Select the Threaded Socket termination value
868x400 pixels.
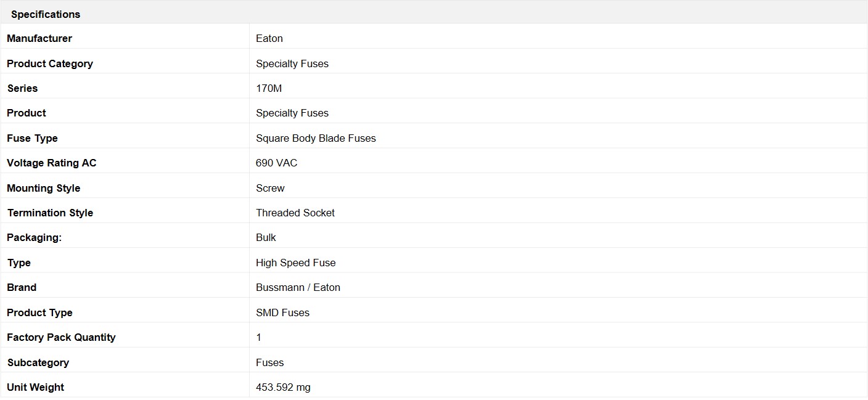[295, 213]
